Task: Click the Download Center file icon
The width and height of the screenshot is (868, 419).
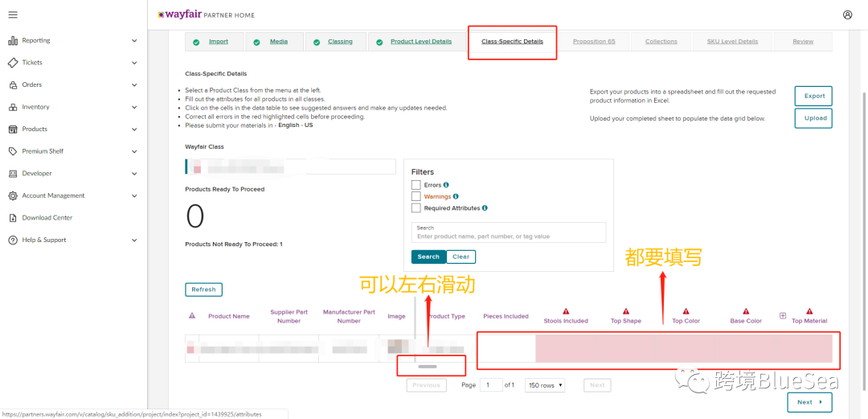Action: [x=13, y=218]
